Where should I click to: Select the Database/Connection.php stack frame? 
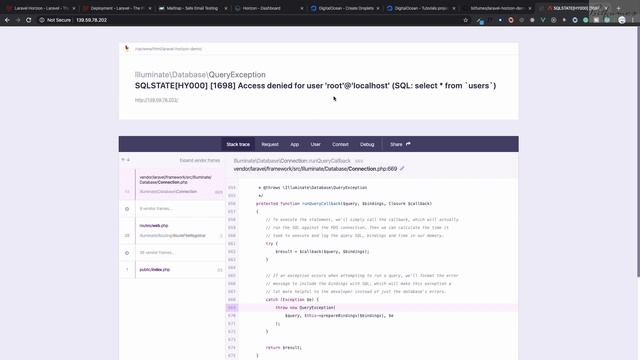pyautogui.click(x=172, y=184)
